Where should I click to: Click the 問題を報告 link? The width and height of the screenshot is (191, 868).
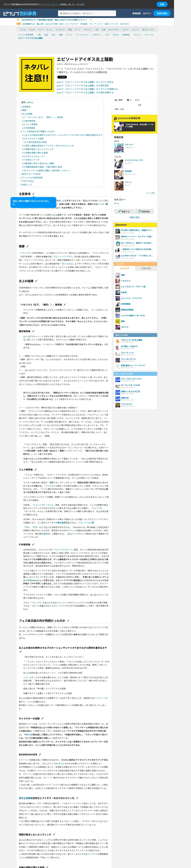(x=135, y=217)
